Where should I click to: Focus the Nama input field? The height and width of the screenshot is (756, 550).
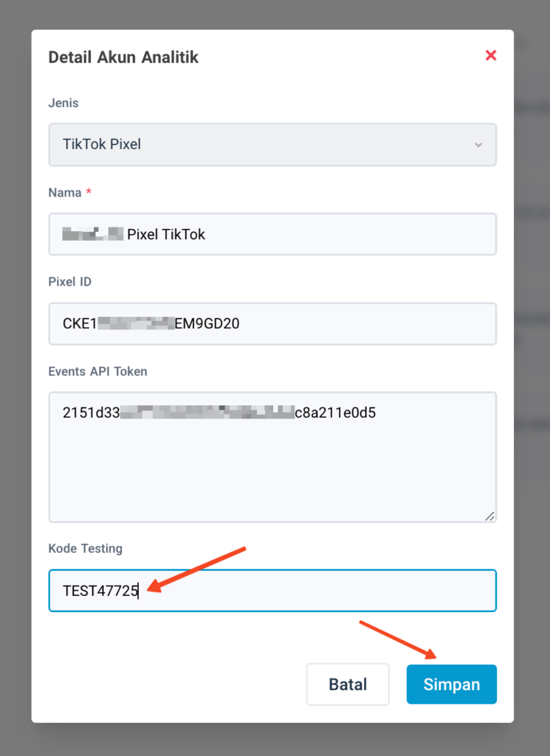pyautogui.click(x=272, y=234)
